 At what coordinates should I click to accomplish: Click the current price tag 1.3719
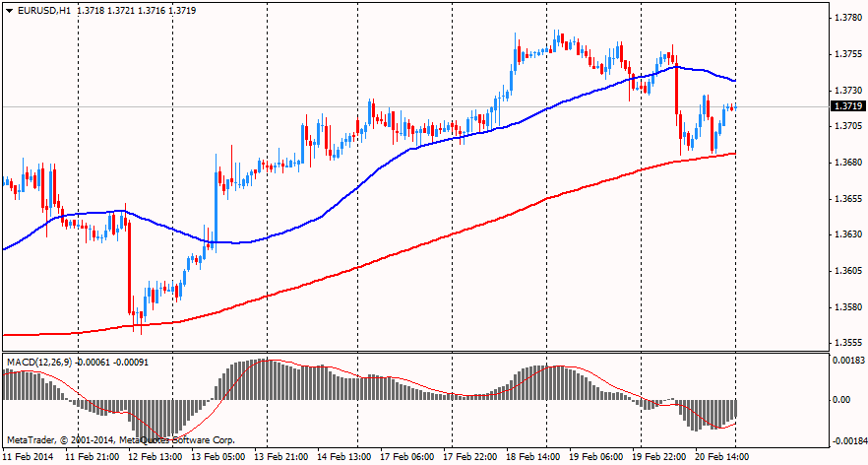(848, 105)
